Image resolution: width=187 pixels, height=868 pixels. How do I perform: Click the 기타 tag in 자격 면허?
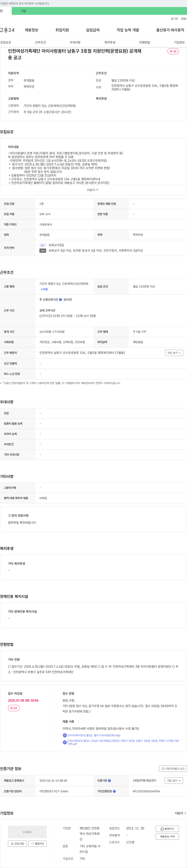tap(43, 250)
